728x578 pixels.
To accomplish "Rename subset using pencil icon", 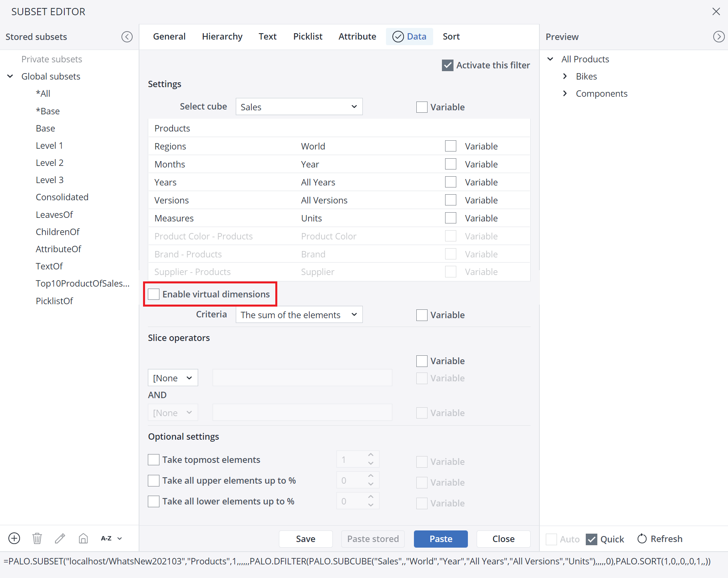I will click(x=60, y=538).
